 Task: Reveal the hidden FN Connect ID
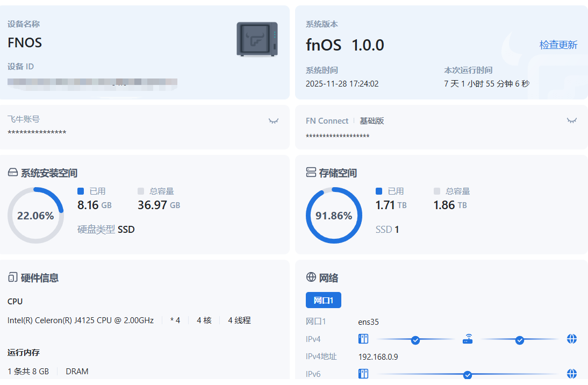tap(571, 120)
